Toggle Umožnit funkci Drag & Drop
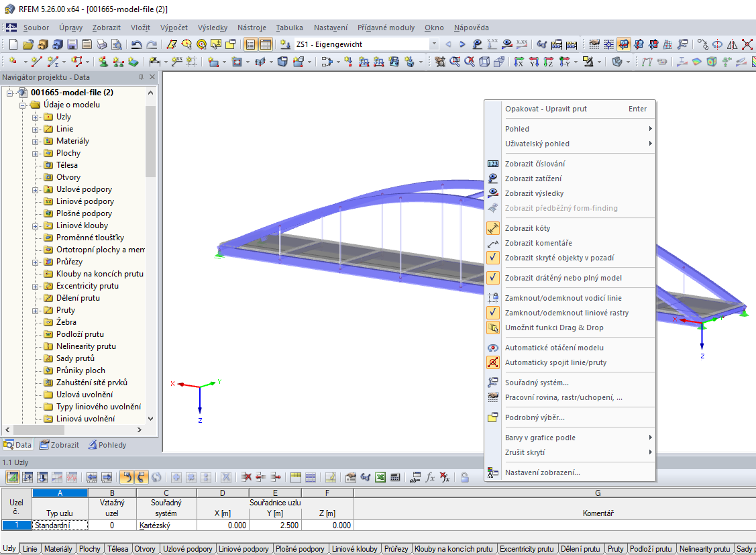 pos(569,328)
